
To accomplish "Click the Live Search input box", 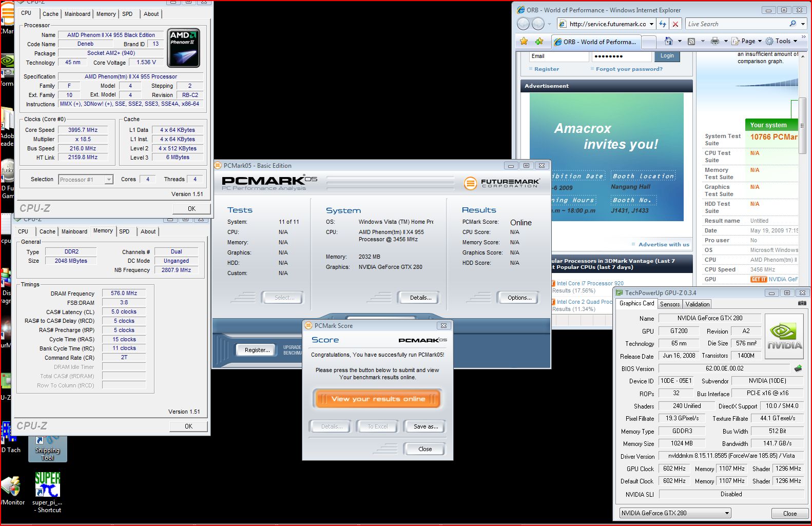I will click(x=737, y=24).
